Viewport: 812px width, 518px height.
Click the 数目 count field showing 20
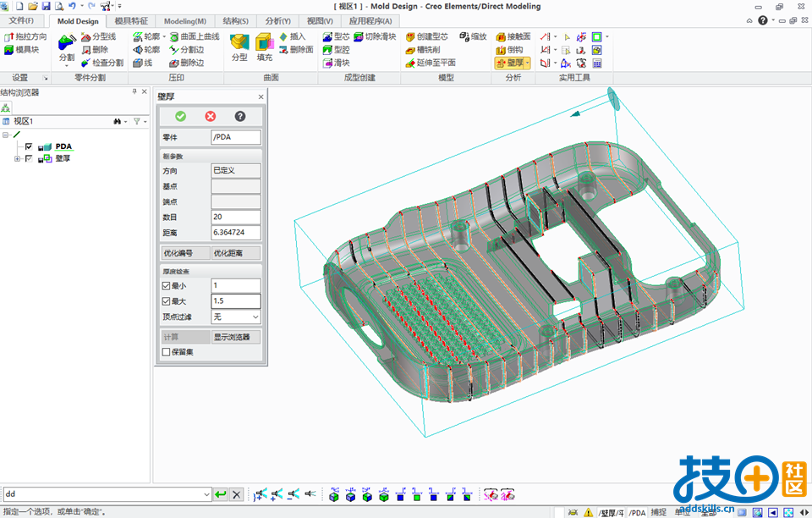236,217
